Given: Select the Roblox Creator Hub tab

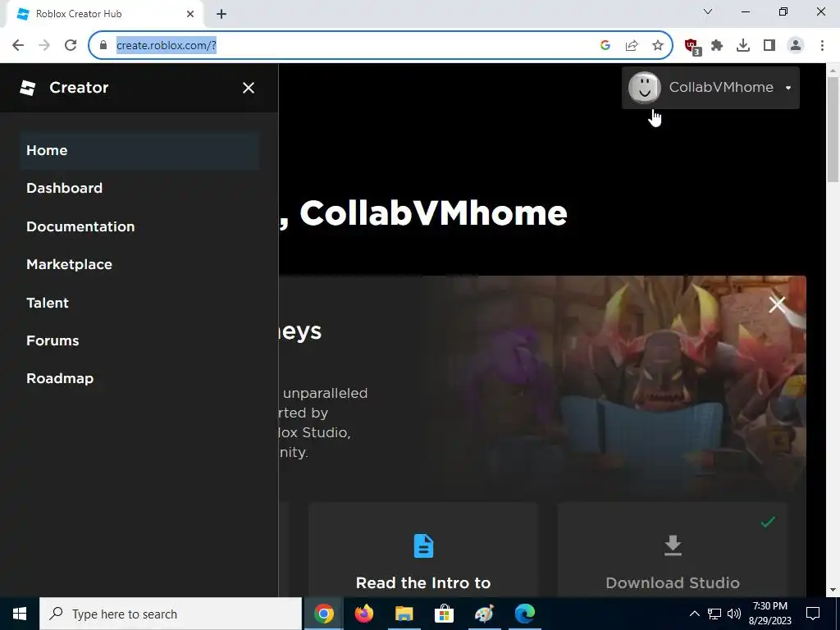Looking at the screenshot, I should [x=104, y=14].
